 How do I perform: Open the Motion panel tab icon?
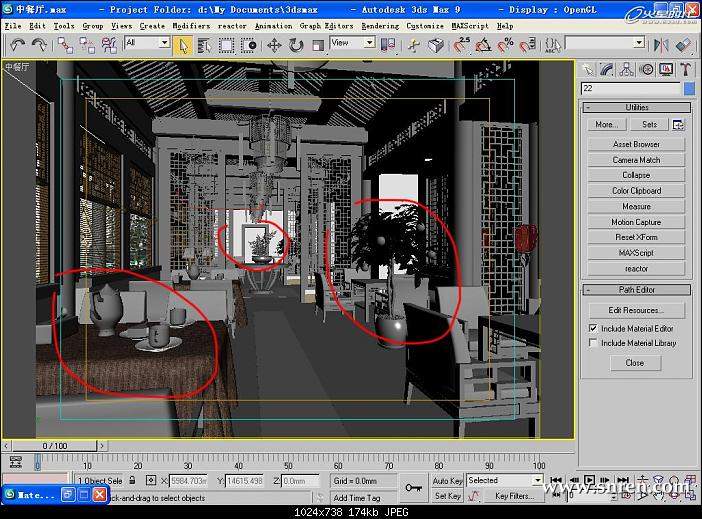(x=646, y=68)
